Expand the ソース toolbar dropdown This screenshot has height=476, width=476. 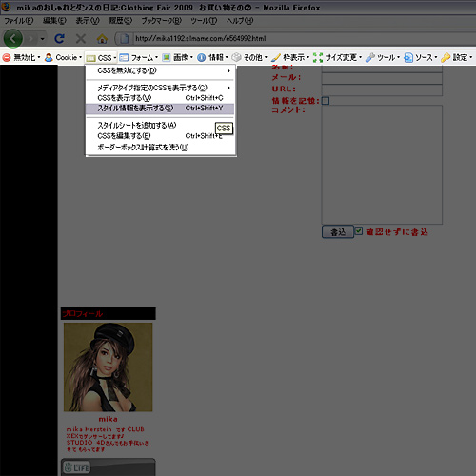(436, 57)
